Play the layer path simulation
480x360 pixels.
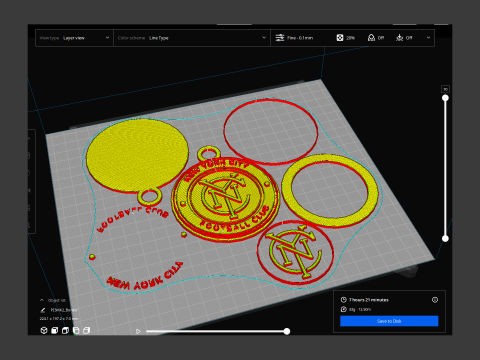point(138,331)
